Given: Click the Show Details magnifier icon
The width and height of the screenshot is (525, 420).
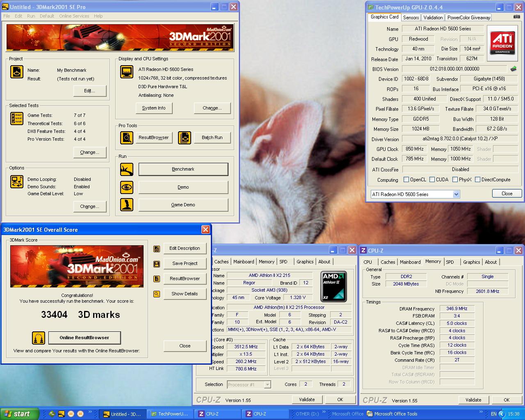Looking at the screenshot, I should point(156,294).
